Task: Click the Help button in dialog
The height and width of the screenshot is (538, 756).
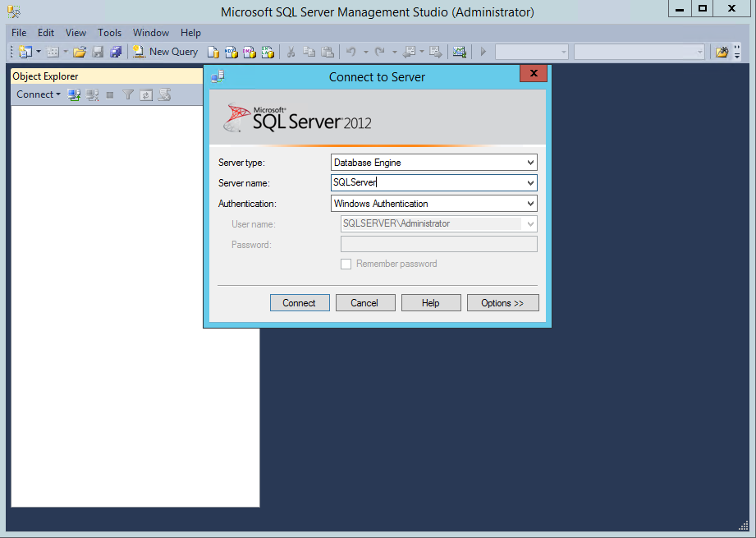Action: coord(431,303)
